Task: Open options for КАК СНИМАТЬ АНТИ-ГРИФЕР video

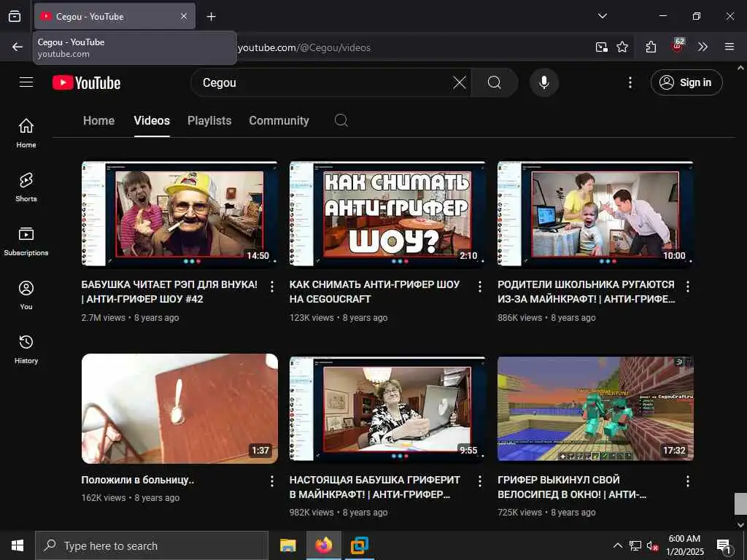Action: [x=480, y=286]
